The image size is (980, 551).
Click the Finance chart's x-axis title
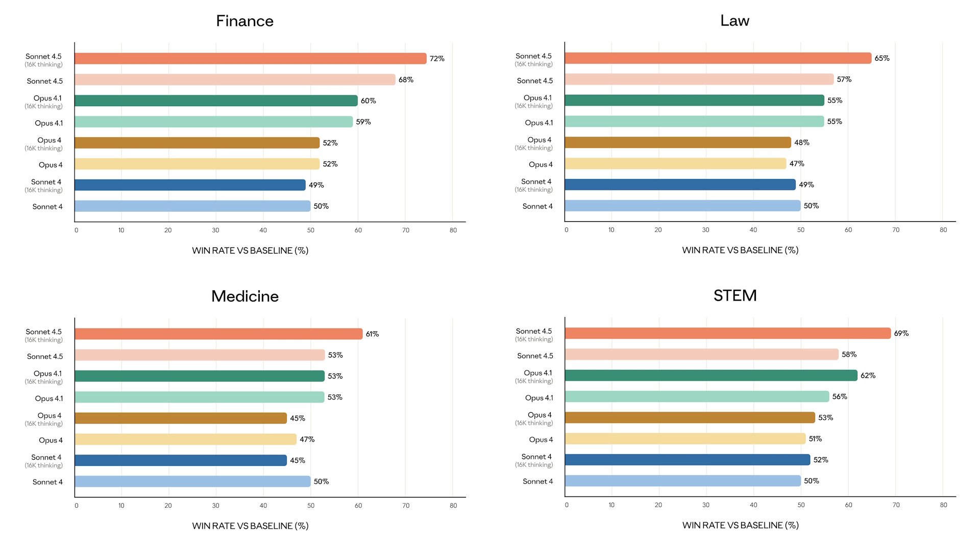pyautogui.click(x=250, y=251)
